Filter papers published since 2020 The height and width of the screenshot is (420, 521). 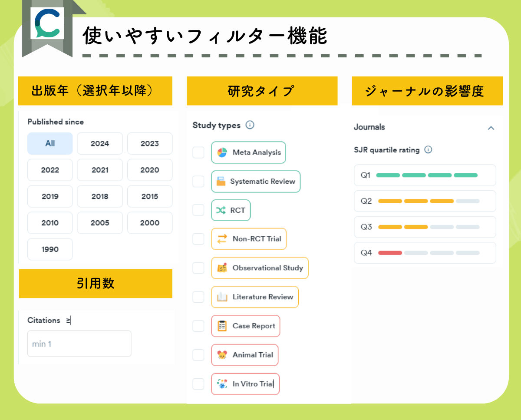point(150,170)
